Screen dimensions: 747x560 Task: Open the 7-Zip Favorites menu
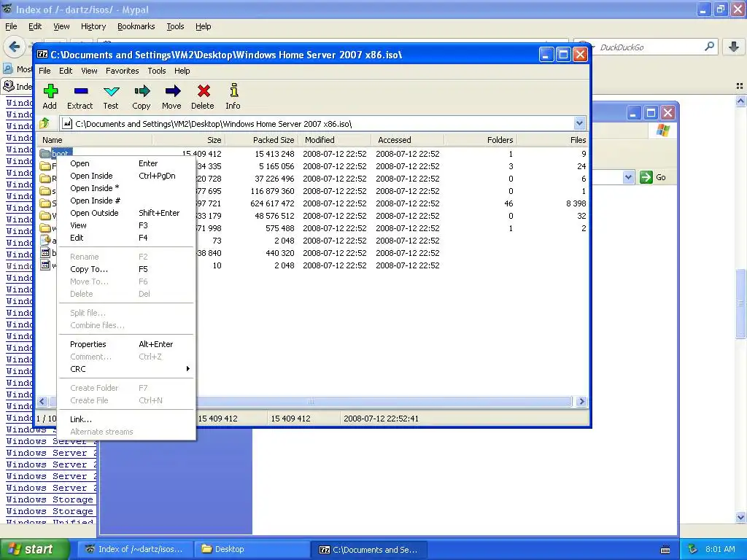(x=123, y=71)
